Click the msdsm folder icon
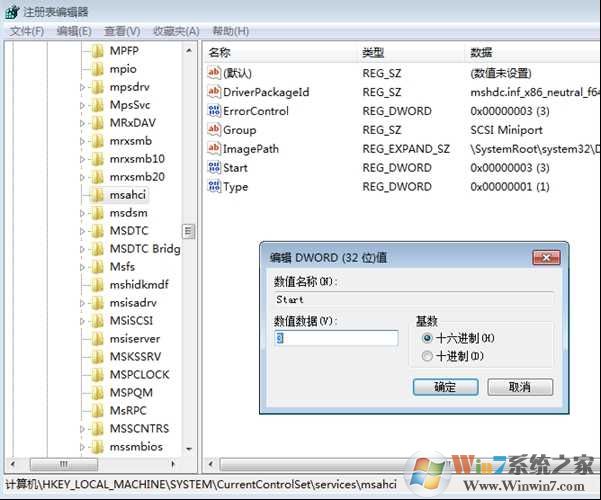The width and height of the screenshot is (601, 500). coord(98,213)
